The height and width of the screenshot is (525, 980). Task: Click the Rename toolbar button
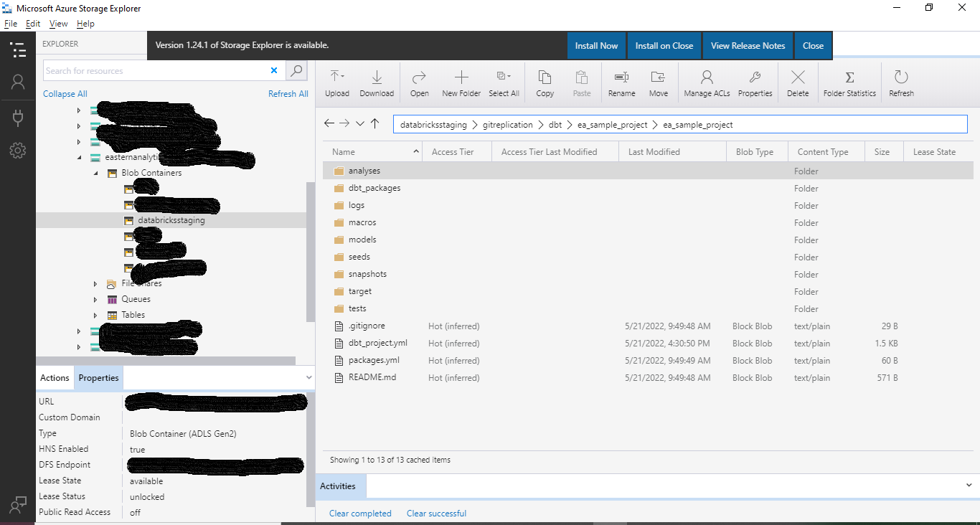[621, 84]
